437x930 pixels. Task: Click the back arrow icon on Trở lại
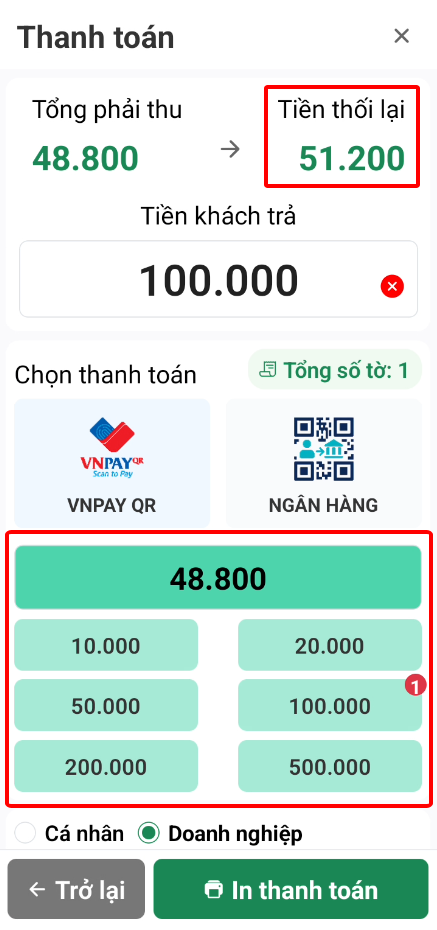coord(37,890)
